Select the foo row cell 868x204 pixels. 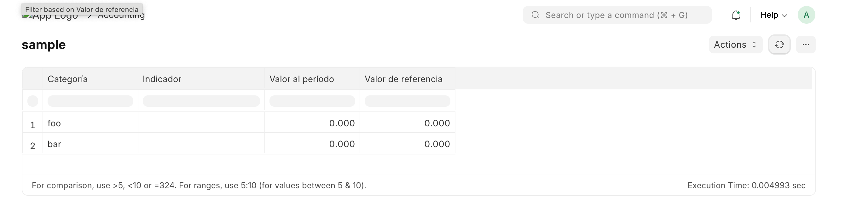[x=90, y=123]
